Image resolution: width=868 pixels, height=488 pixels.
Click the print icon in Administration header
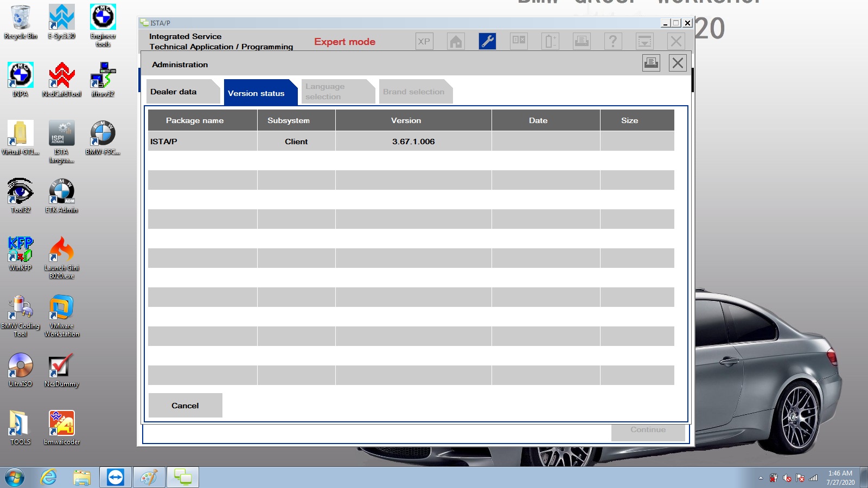(x=651, y=63)
